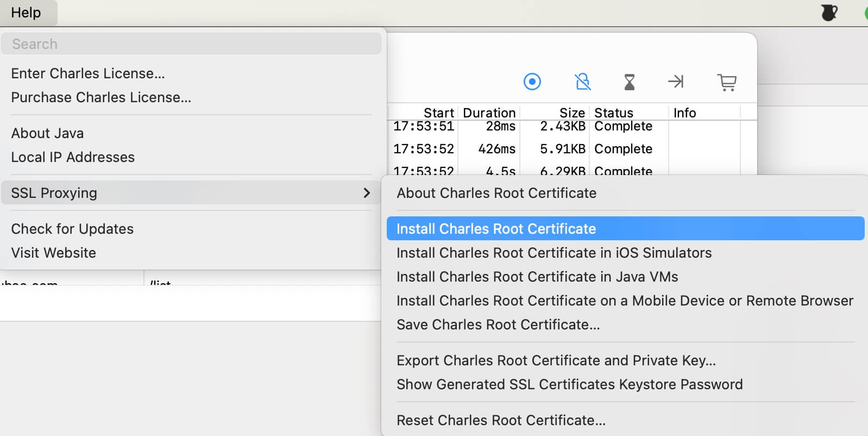Click the Info column header
Image resolution: width=868 pixels, height=436 pixels.
pyautogui.click(x=684, y=113)
